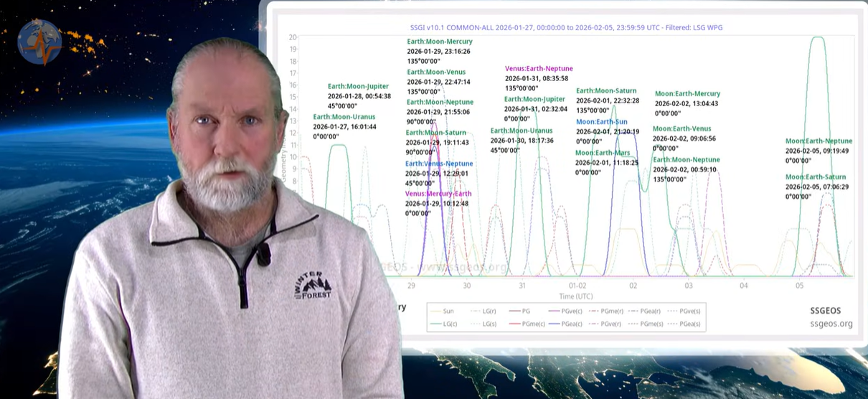The height and width of the screenshot is (399, 868).
Task: Click the Time (UTC) axis label
Action: [577, 296]
